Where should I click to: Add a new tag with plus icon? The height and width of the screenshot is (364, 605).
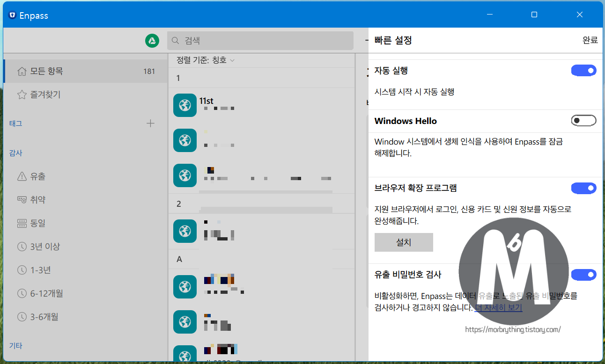[x=150, y=124]
